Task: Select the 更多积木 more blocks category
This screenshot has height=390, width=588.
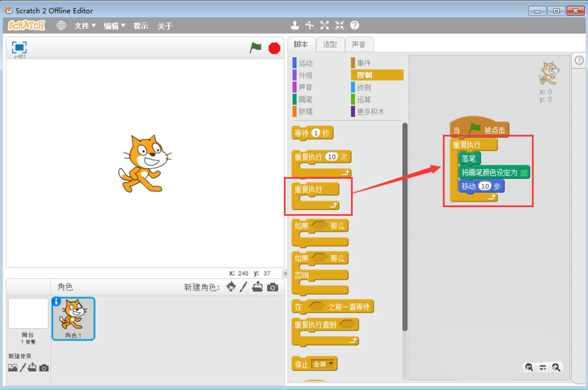Action: click(x=368, y=111)
